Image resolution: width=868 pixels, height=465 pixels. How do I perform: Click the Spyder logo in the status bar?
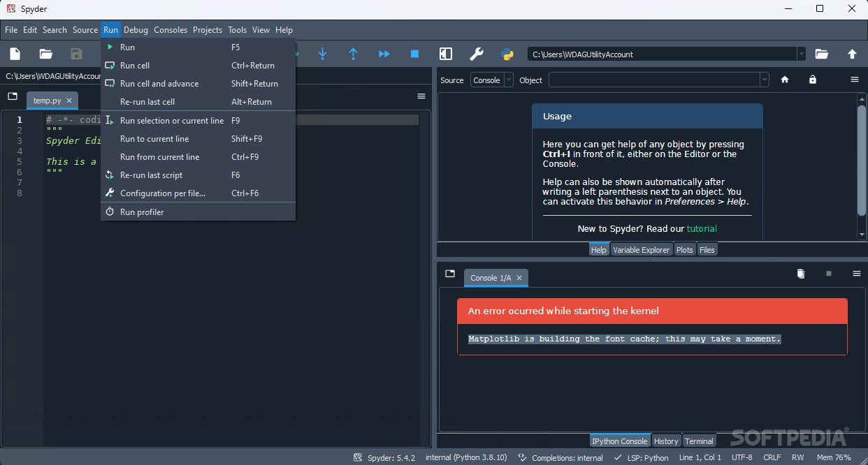pos(358,458)
